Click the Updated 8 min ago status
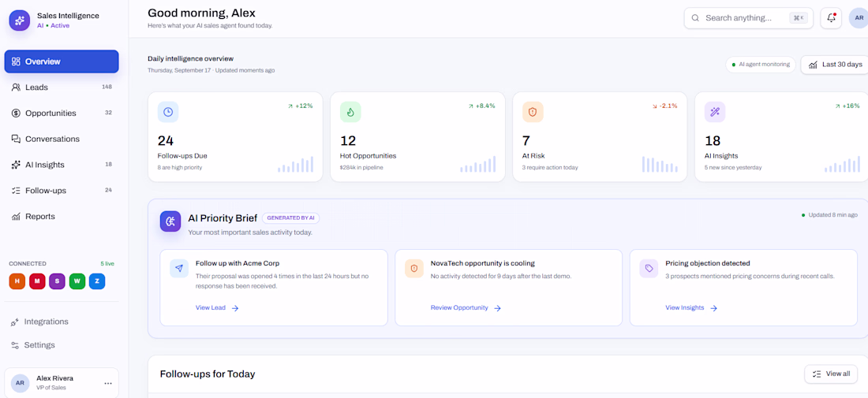 pos(830,214)
